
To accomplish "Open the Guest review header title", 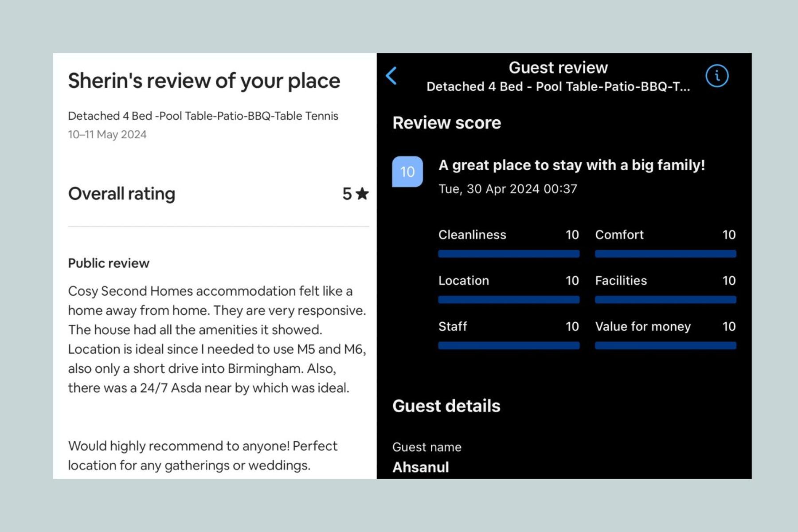I will pos(558,68).
